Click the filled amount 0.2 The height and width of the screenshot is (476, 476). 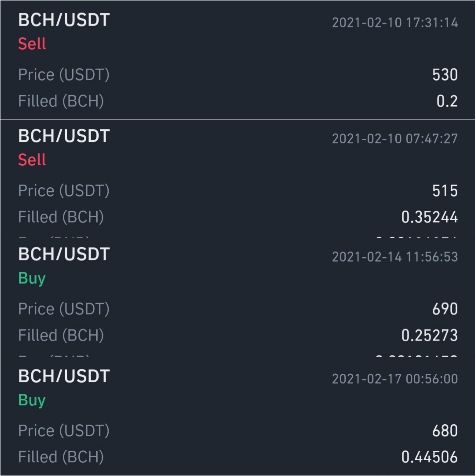pyautogui.click(x=447, y=101)
